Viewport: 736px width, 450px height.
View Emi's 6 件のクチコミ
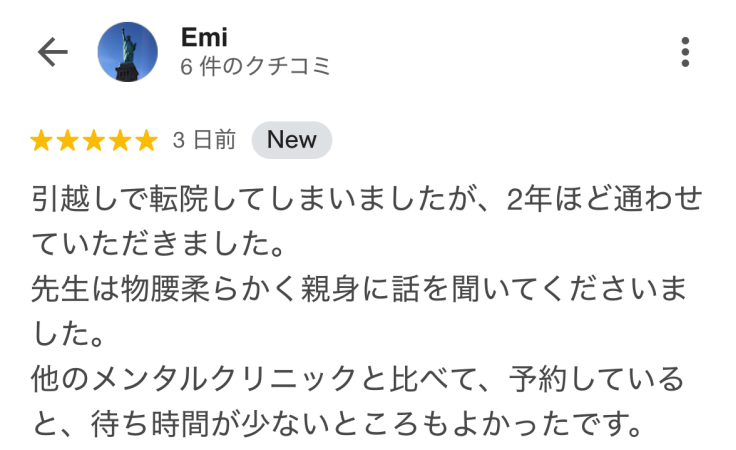256,66
